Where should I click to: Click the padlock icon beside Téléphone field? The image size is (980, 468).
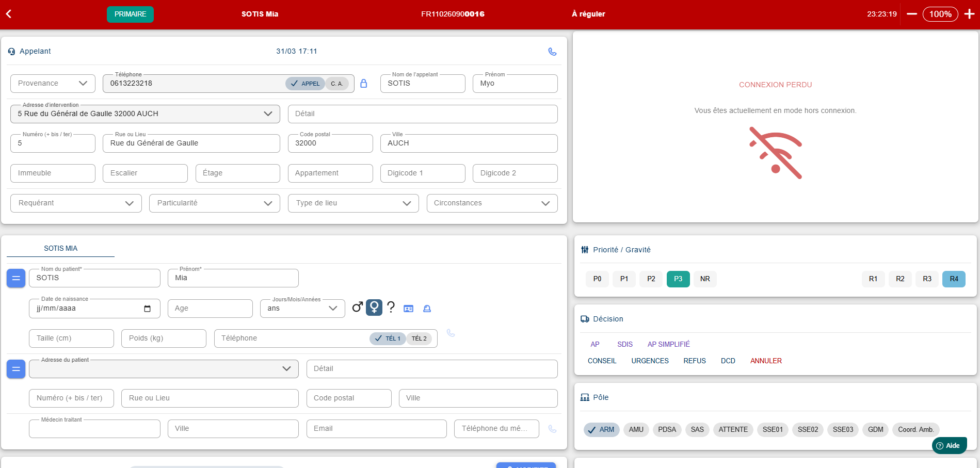(364, 84)
